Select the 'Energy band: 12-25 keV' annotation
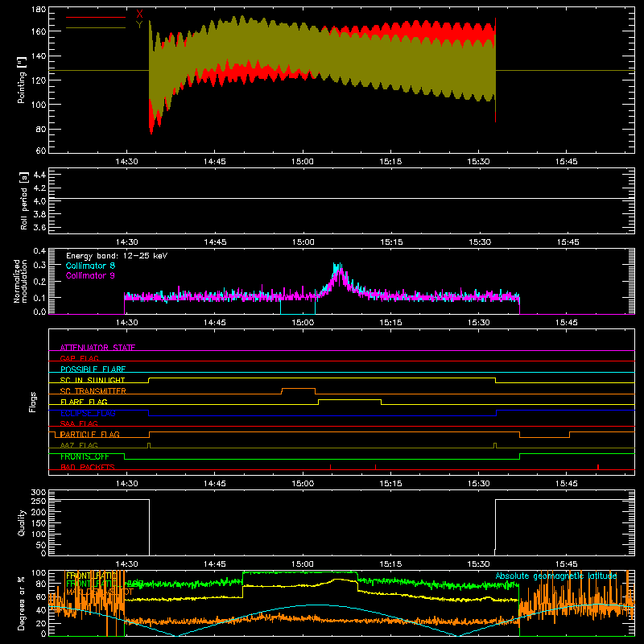The image size is (644, 644). pyautogui.click(x=117, y=256)
